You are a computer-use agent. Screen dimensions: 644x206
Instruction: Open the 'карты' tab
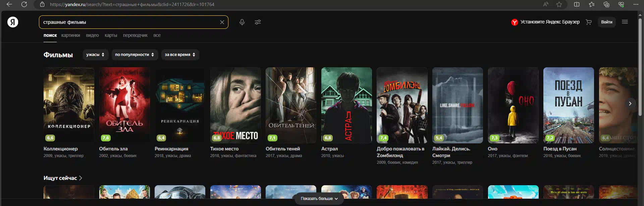click(x=111, y=35)
